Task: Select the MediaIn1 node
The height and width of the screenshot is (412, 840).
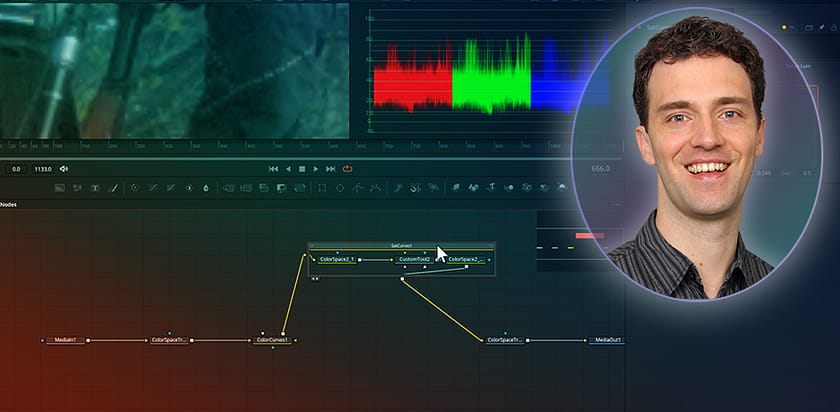Action: tap(65, 340)
